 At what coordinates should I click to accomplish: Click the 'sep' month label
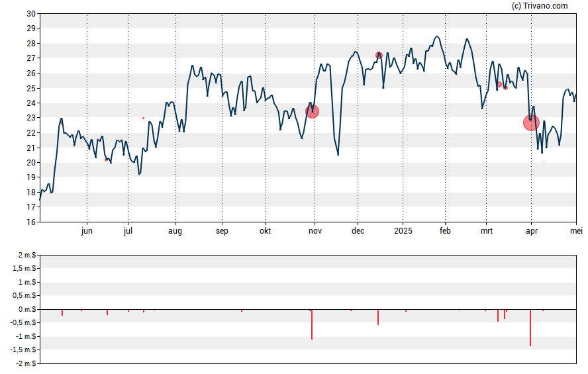222,231
